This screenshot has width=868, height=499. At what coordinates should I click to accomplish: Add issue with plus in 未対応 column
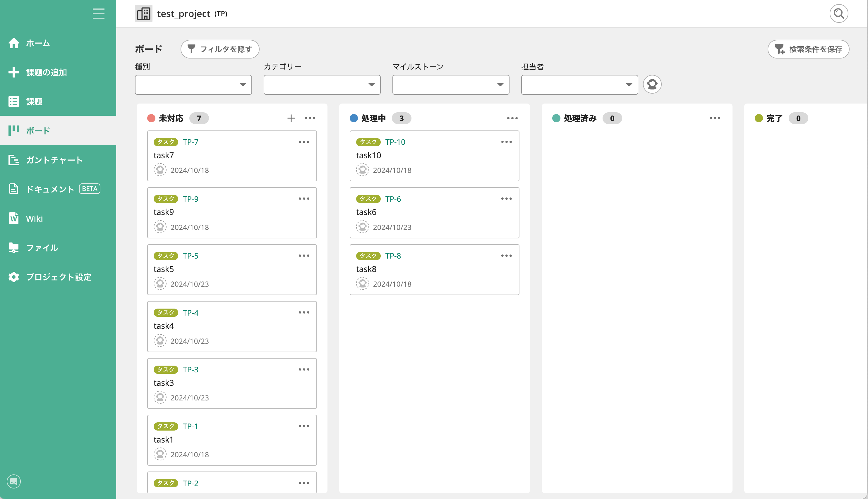point(291,118)
